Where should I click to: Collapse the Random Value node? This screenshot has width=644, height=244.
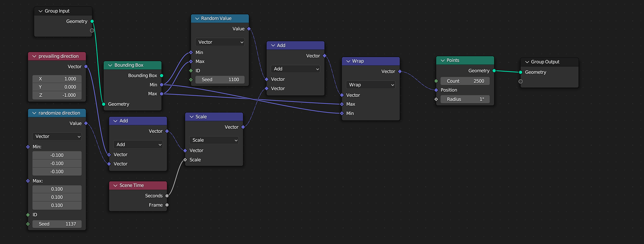[197, 18]
